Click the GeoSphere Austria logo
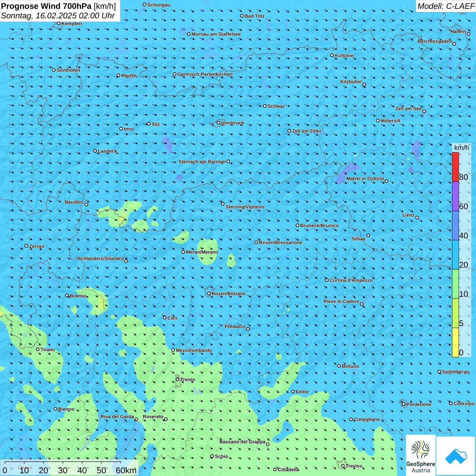Image resolution: width=476 pixels, height=476 pixels. 421,456
